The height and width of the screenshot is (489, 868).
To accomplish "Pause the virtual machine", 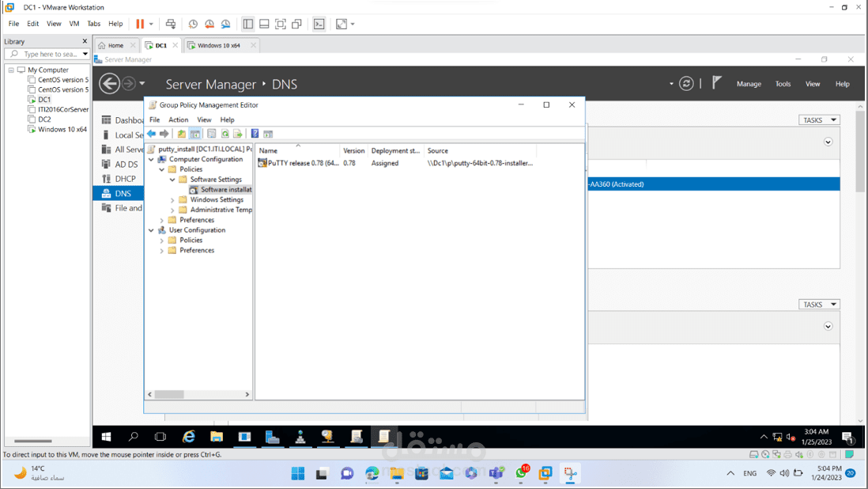I will 140,24.
